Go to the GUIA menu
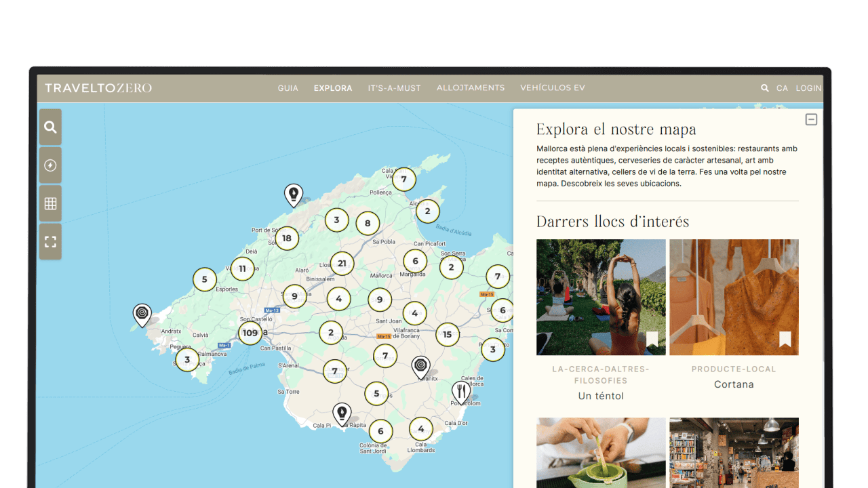Screen dimensions: 868x488 288,88
